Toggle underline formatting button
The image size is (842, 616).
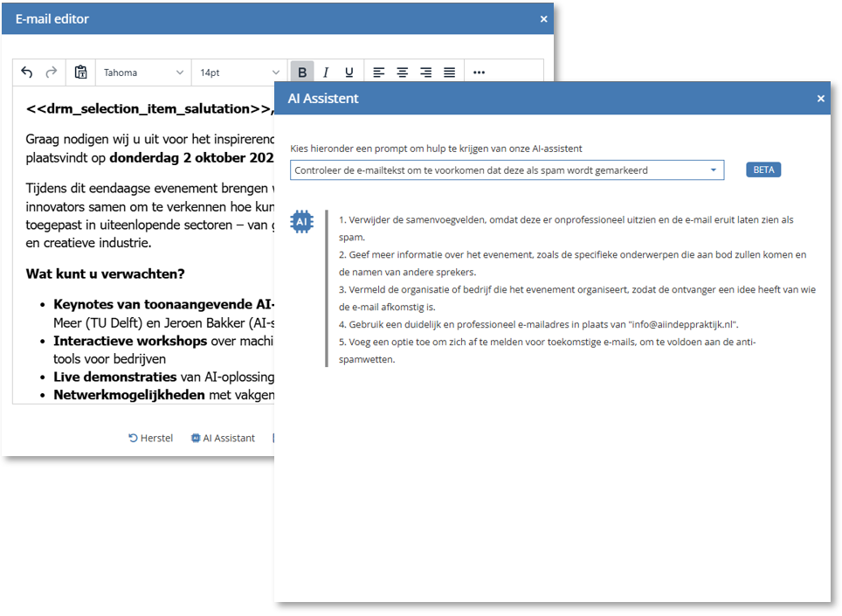349,73
